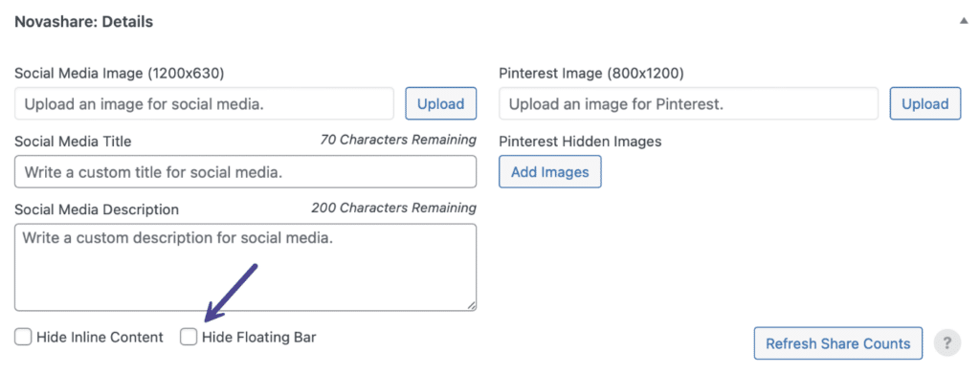This screenshot has width=980, height=374.
Task: Click the Refresh Share Counts button
Action: tap(838, 342)
